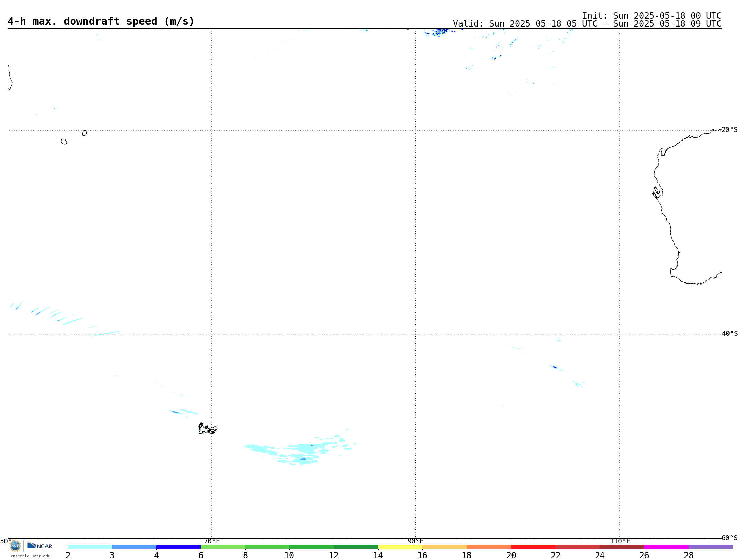Click the light cyan 2-3 color swatch

pos(90,547)
